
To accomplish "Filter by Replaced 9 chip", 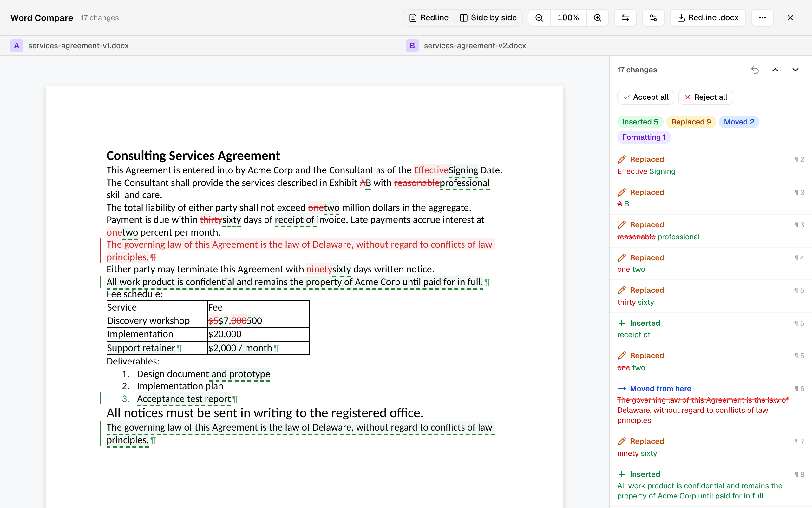I will tap(691, 122).
